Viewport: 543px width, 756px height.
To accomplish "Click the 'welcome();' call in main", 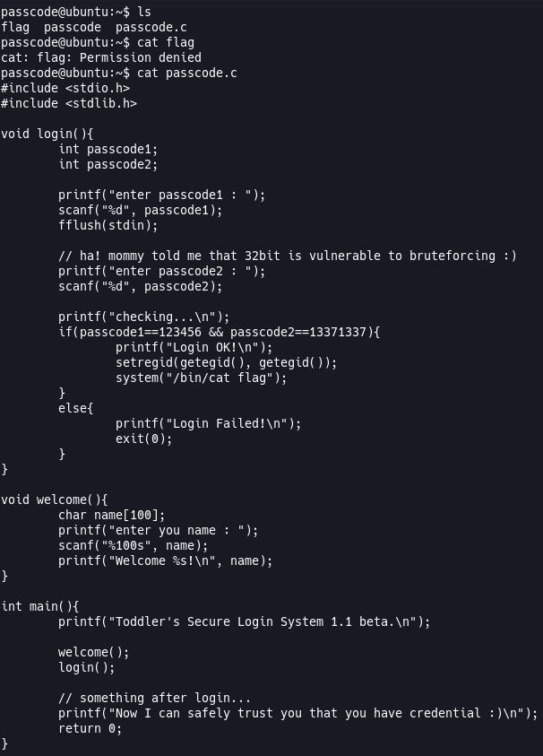I will pyautogui.click(x=94, y=652).
